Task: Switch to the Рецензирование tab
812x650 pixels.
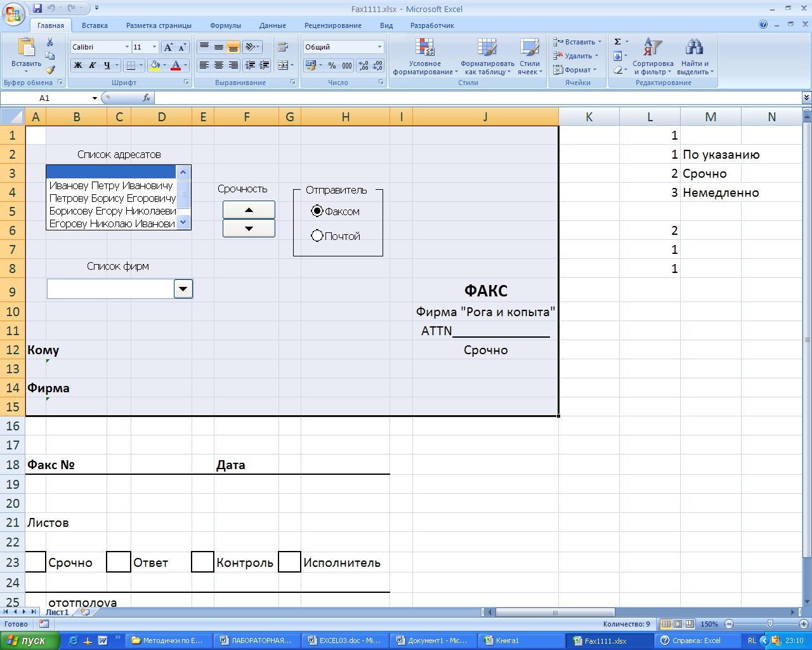Action: (333, 25)
